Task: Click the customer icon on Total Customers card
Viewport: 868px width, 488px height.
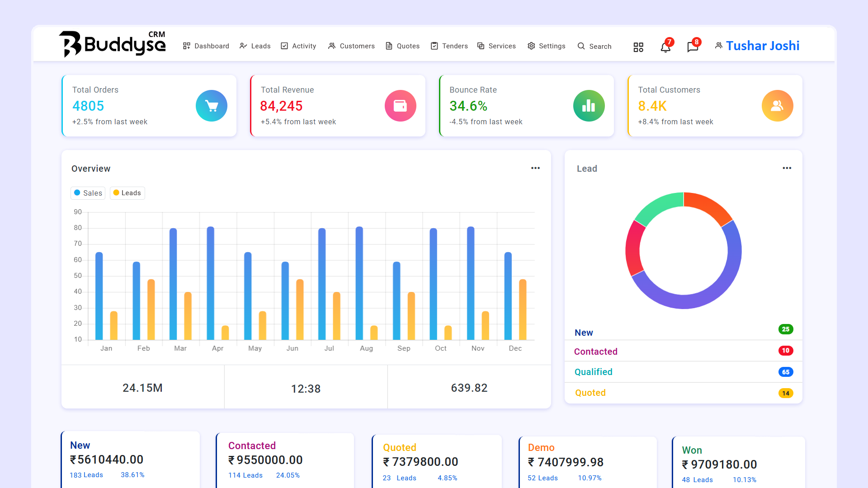Action: pyautogui.click(x=777, y=105)
